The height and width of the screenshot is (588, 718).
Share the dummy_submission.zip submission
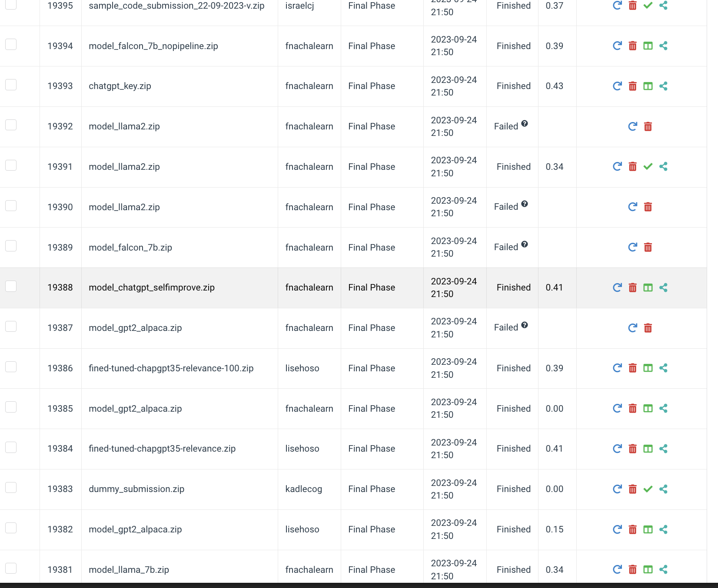pyautogui.click(x=663, y=489)
